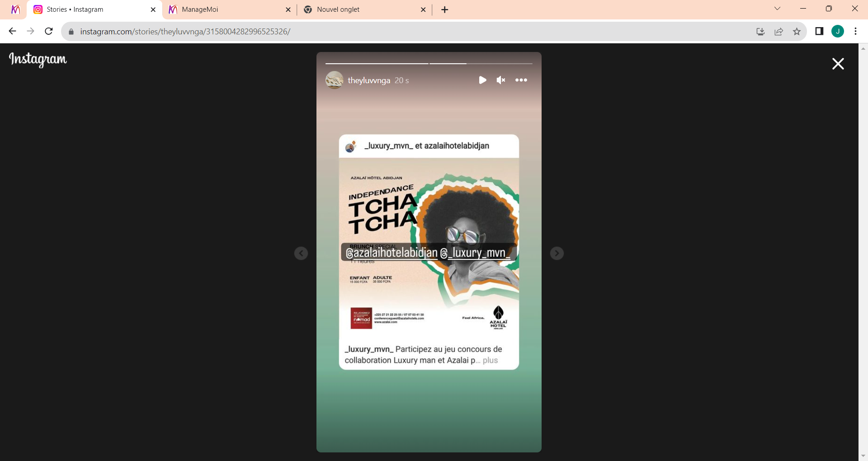The width and height of the screenshot is (868, 461).
Task: Bookmark this page with star icon
Action: coord(797,31)
